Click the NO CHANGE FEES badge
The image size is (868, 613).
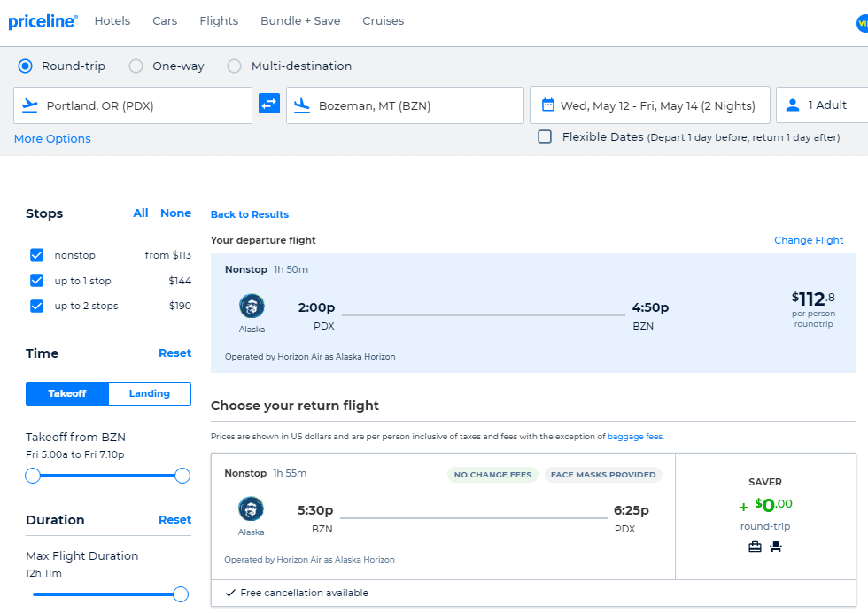(492, 475)
